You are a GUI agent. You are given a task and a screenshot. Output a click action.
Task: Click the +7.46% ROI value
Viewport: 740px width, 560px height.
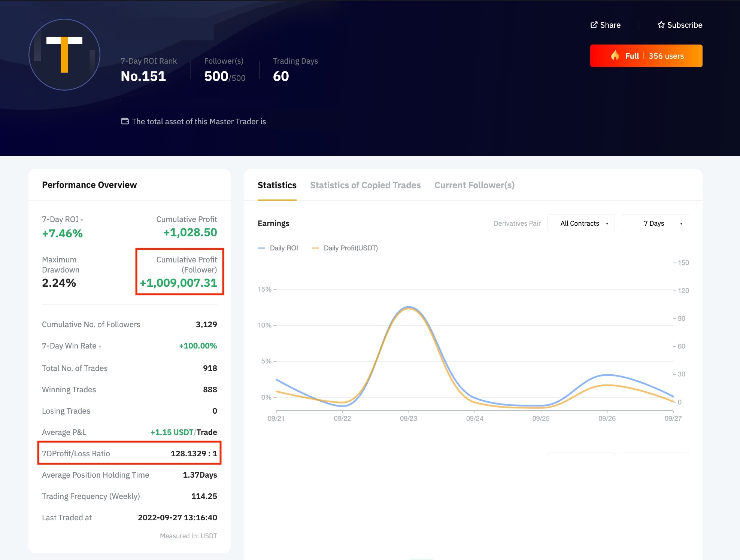point(62,234)
